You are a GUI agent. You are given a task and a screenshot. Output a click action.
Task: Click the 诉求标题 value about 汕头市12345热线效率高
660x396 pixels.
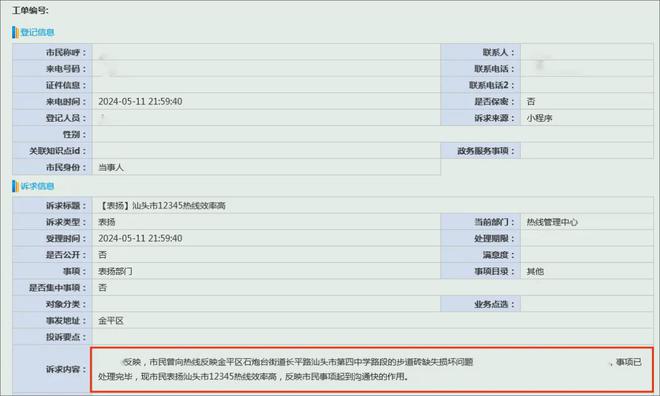pos(162,205)
